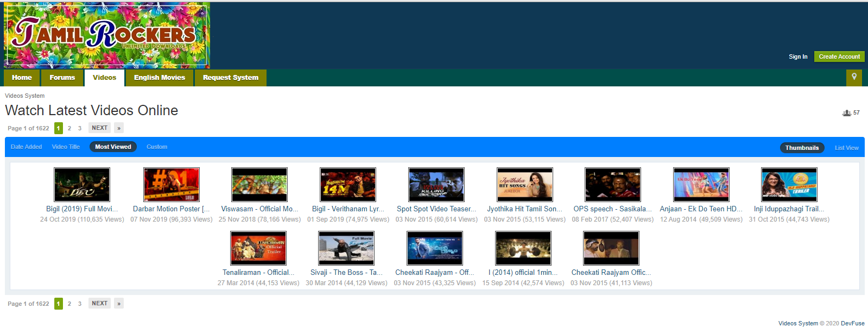Image resolution: width=868 pixels, height=333 pixels.
Task: Open Bigil (2019) Full Movie thumbnail
Action: (x=82, y=185)
